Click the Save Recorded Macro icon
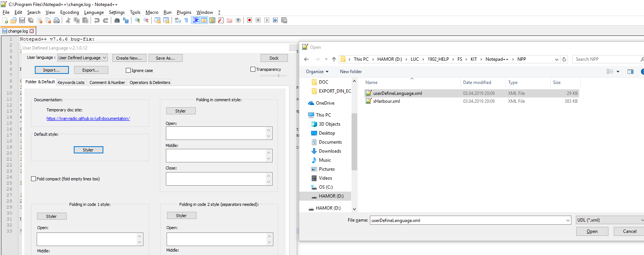This screenshot has width=644, height=255. coord(284,20)
